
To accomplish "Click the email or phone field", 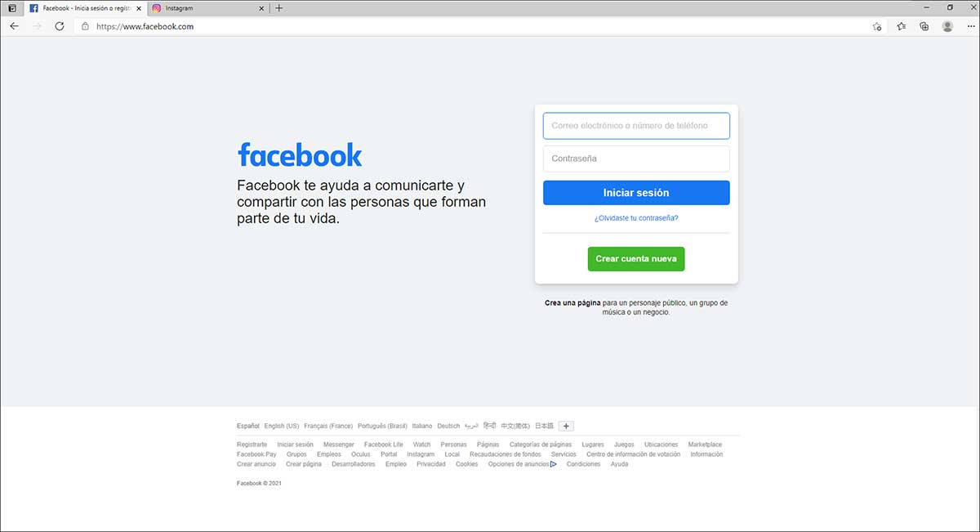I will pyautogui.click(x=636, y=126).
